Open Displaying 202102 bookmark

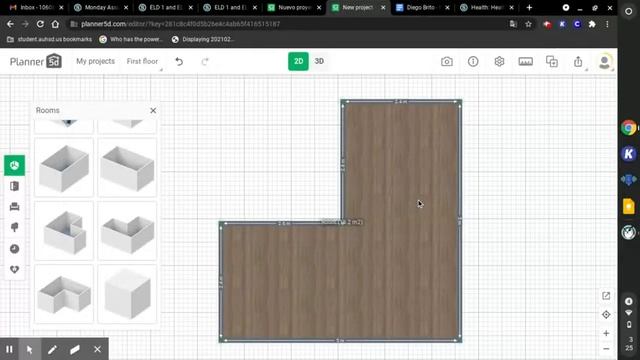pos(203,39)
